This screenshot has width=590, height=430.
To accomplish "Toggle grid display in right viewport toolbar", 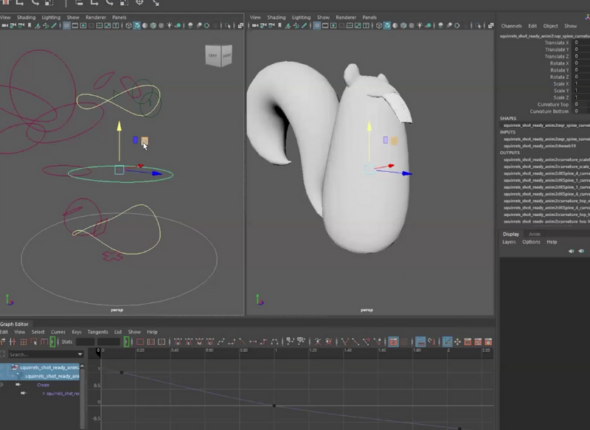I will pyautogui.click(x=317, y=26).
